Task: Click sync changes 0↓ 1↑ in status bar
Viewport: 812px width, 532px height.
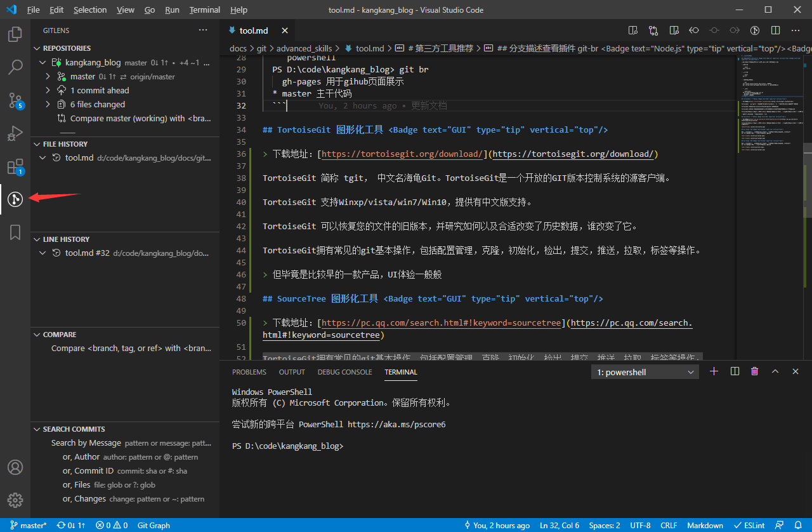Action: point(71,525)
